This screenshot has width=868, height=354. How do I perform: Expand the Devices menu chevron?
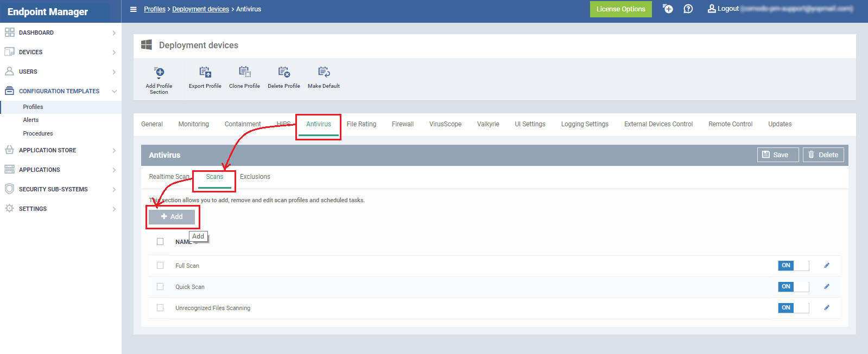pyautogui.click(x=114, y=53)
